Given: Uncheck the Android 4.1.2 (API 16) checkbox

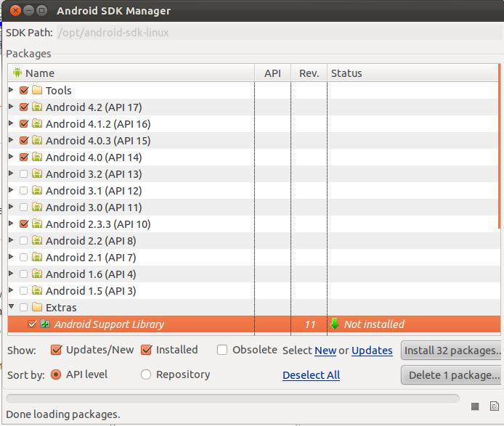Looking at the screenshot, I should (24, 123).
